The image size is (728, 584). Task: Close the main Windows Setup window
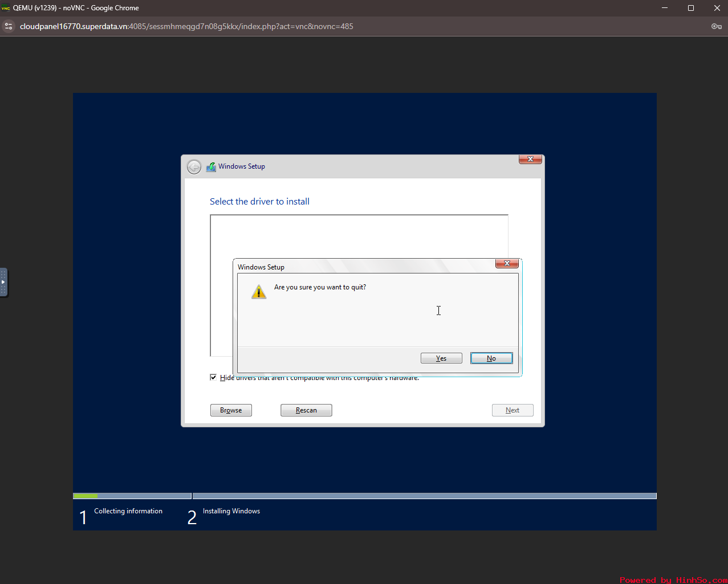pos(530,160)
